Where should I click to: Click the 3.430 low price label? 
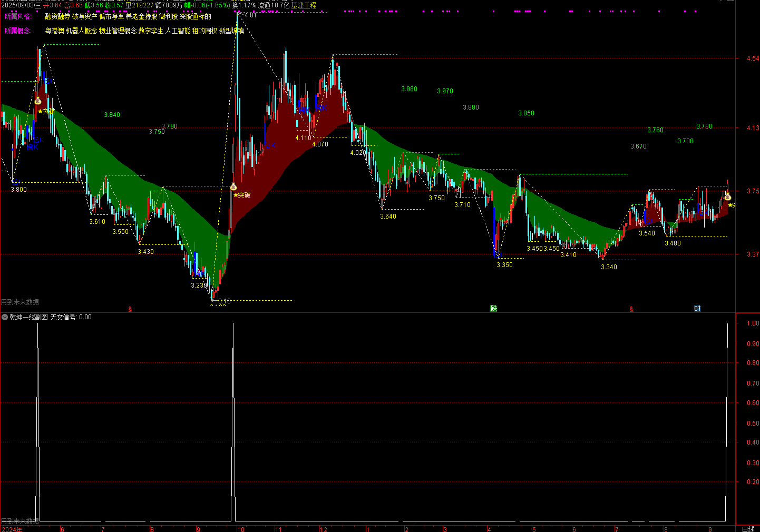(146, 252)
